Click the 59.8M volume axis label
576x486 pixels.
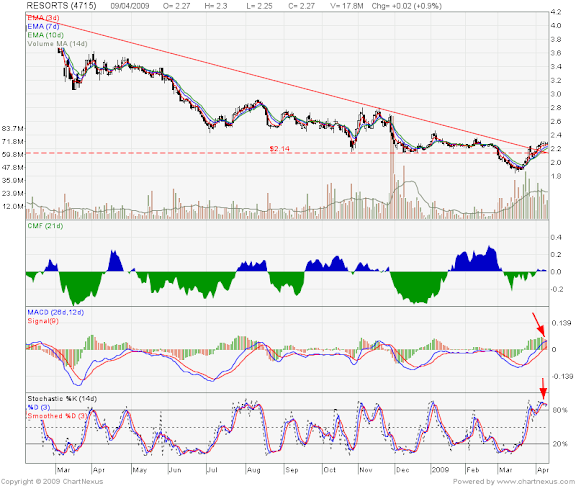click(13, 155)
